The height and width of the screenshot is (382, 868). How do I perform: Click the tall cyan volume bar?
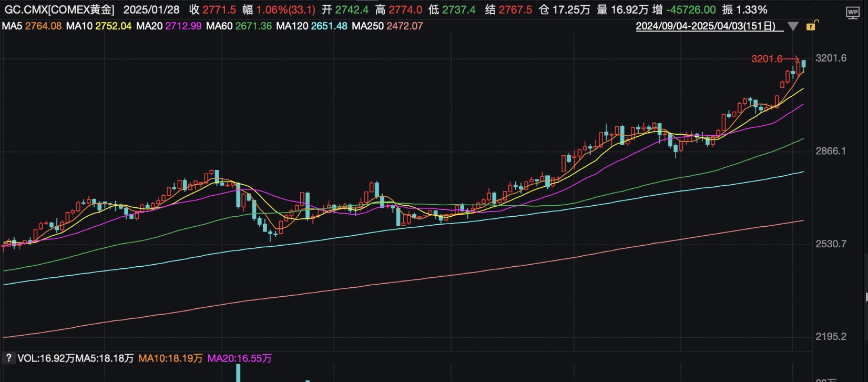(x=238, y=373)
